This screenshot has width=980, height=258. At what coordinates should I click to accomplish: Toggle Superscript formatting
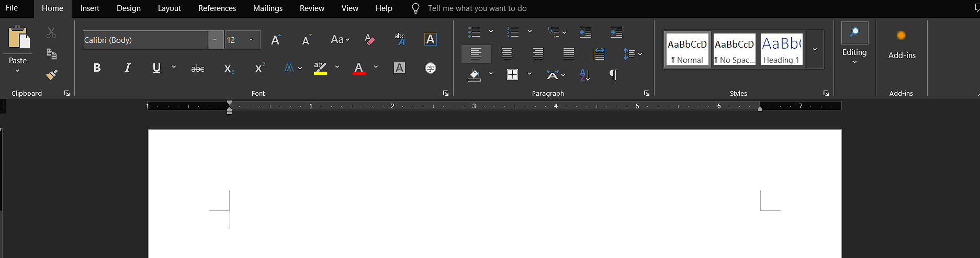click(x=260, y=68)
